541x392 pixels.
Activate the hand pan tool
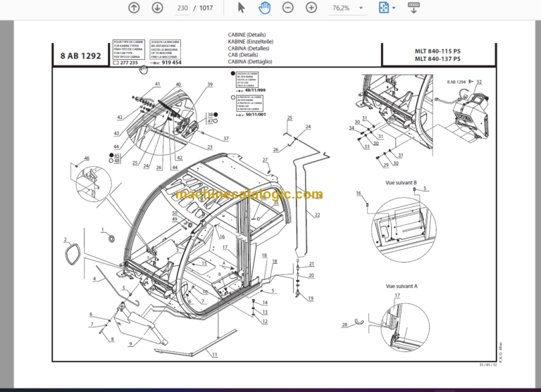click(x=264, y=8)
